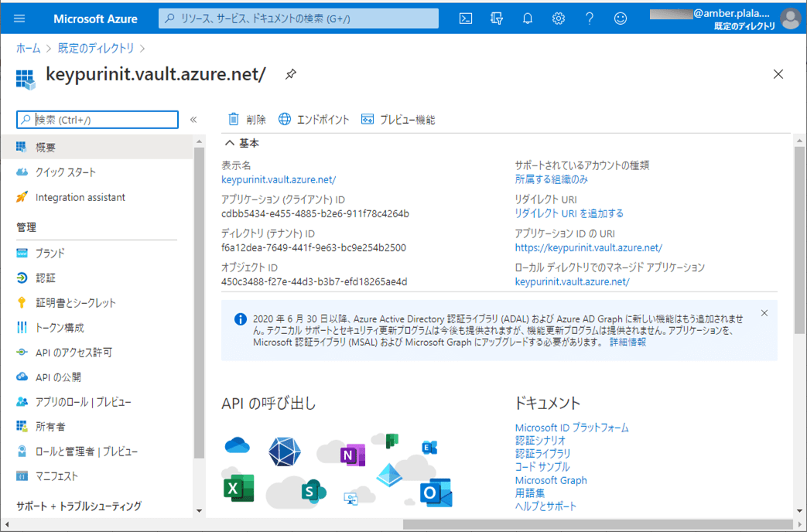Click the bottom horizontal scrollbar
Viewport: 807px width, 532px height.
point(597,524)
